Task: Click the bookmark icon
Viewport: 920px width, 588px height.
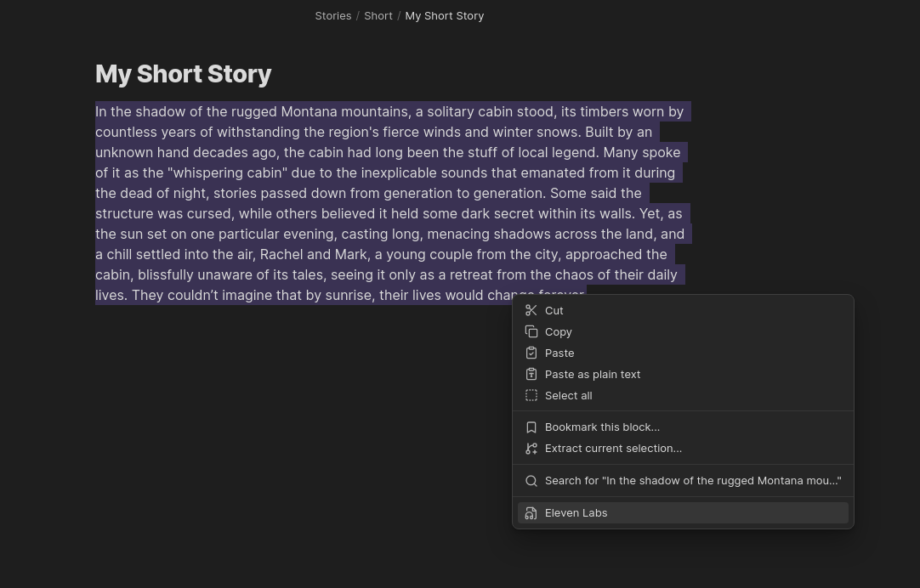Action: tap(531, 427)
